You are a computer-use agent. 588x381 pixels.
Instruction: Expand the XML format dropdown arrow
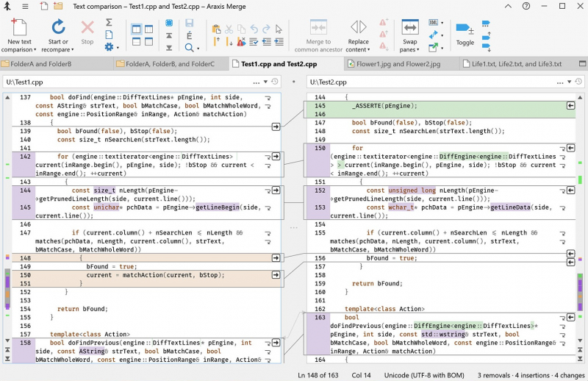[x=442, y=22]
